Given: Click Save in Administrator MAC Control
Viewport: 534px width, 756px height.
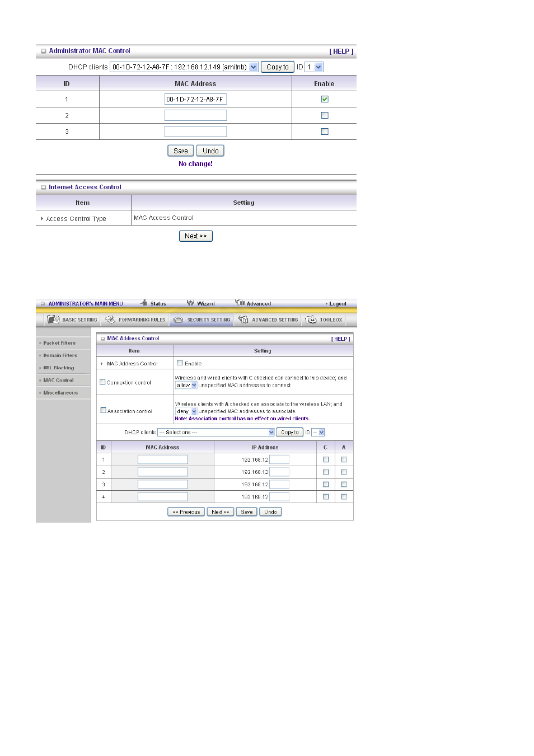Looking at the screenshot, I should 181,151.
